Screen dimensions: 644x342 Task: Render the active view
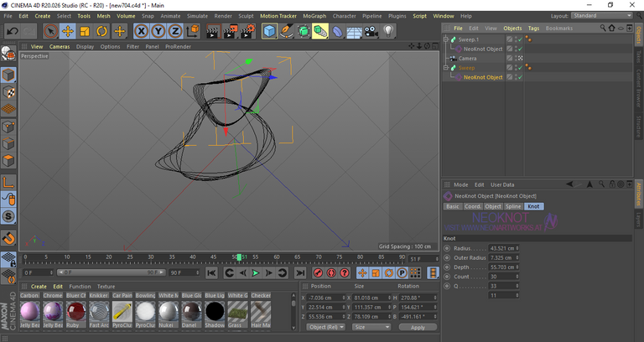point(213,31)
